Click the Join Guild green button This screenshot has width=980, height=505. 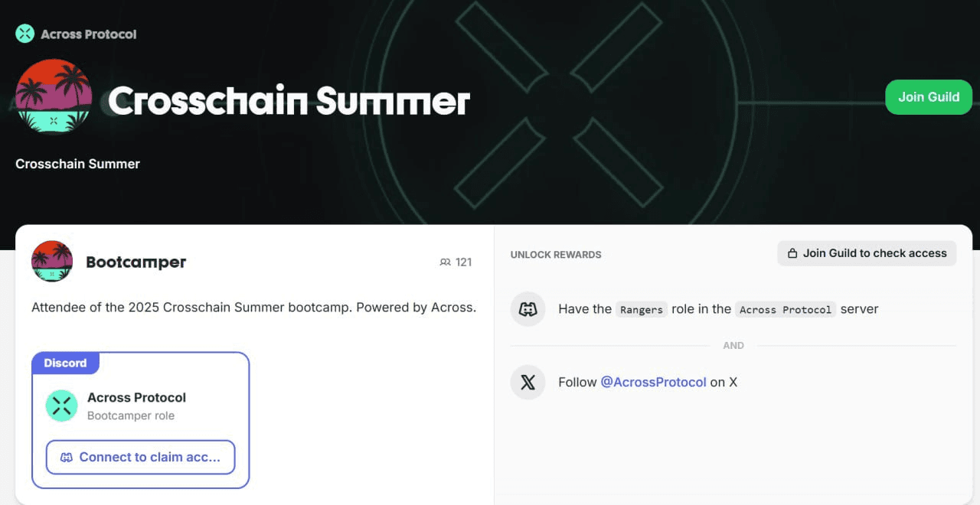click(x=929, y=97)
